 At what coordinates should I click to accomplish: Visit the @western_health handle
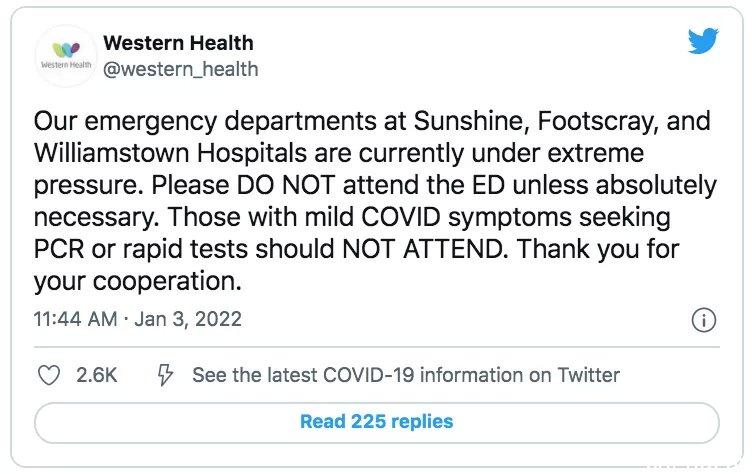point(180,69)
